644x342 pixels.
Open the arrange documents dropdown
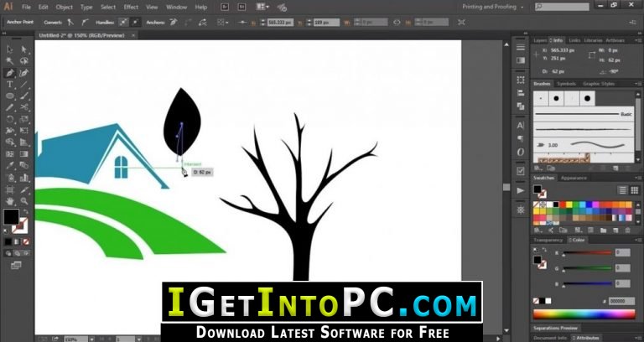[x=264, y=7]
